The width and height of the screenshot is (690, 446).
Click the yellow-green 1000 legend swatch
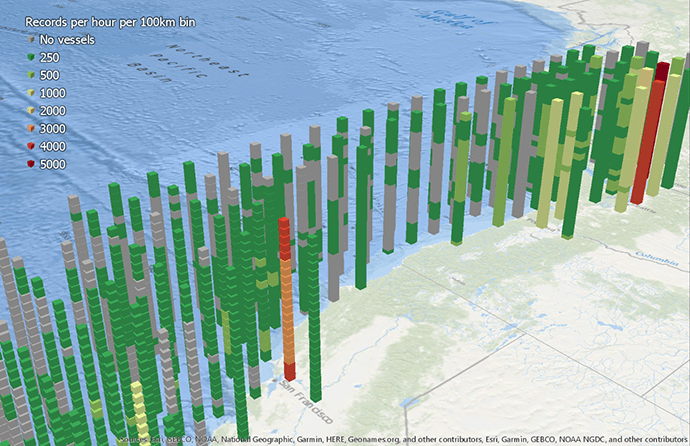[x=31, y=93]
